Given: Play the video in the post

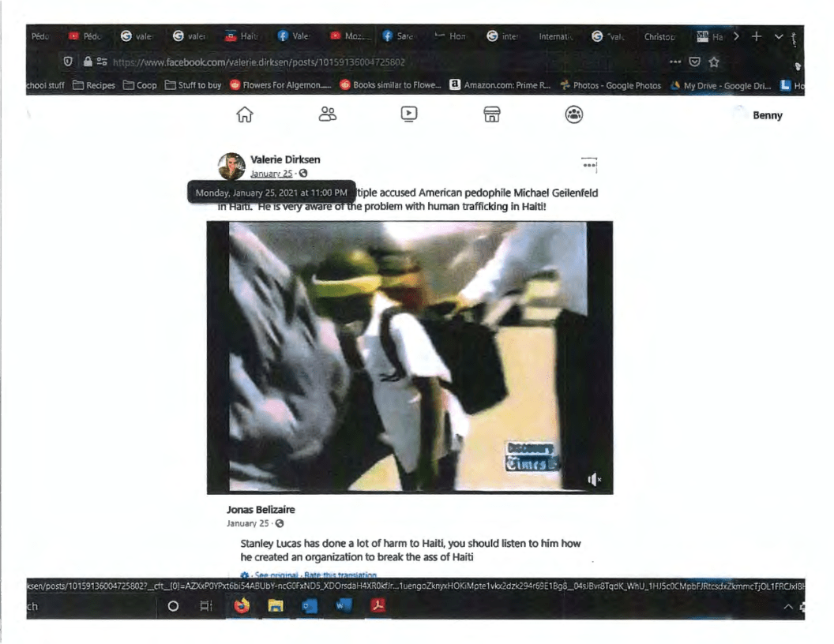Looking at the screenshot, I should click(x=409, y=357).
